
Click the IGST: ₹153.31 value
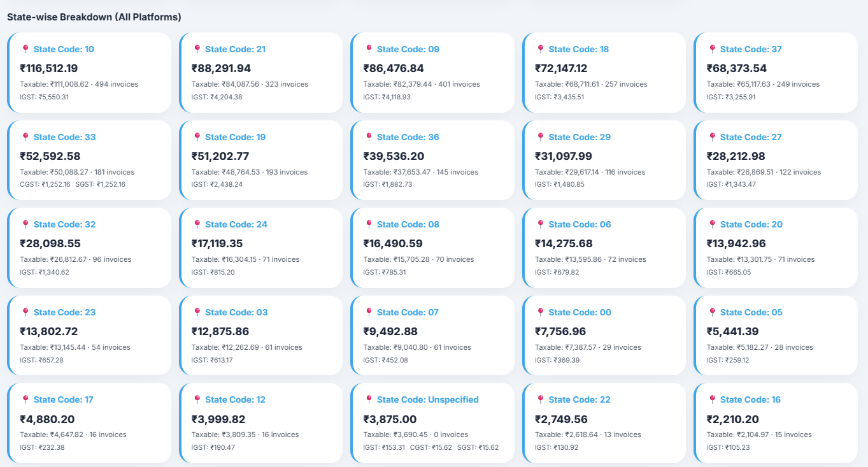pyautogui.click(x=385, y=447)
